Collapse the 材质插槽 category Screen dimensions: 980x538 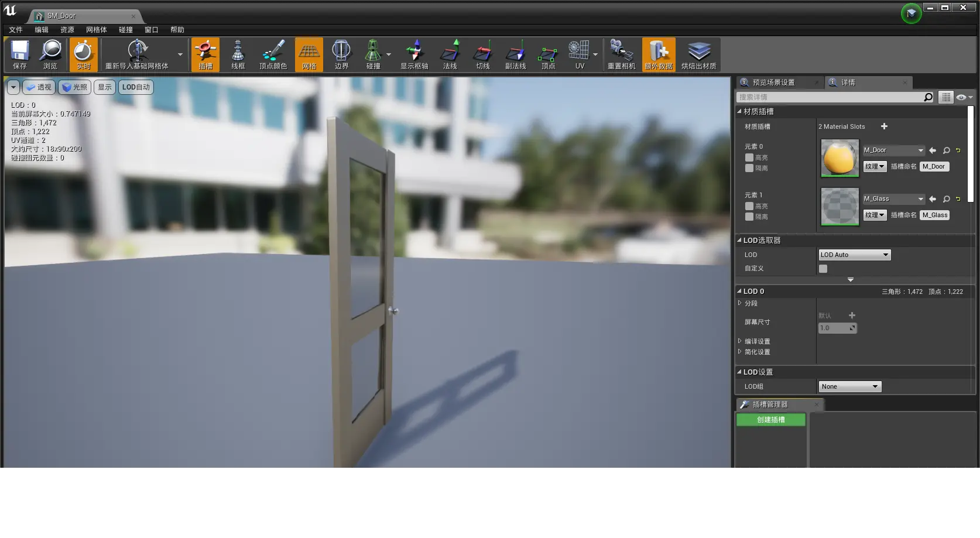(x=739, y=111)
